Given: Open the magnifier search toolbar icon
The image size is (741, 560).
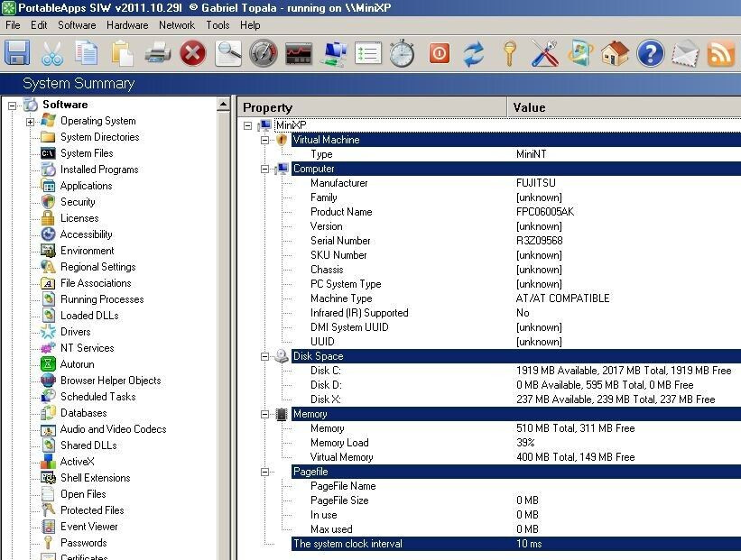Looking at the screenshot, I should [228, 53].
